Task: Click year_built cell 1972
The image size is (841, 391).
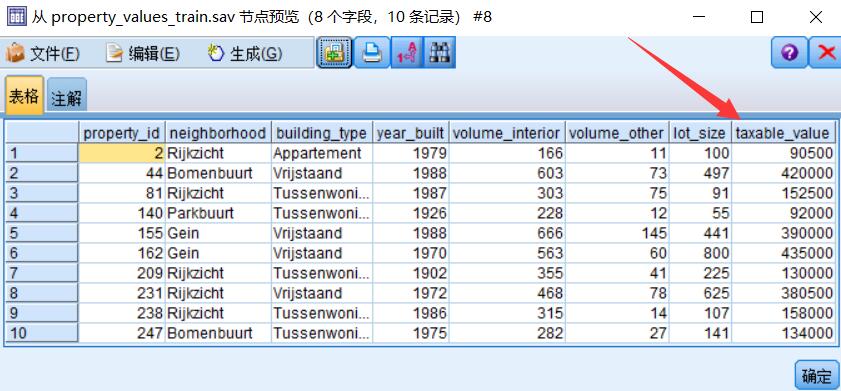Action: point(410,293)
